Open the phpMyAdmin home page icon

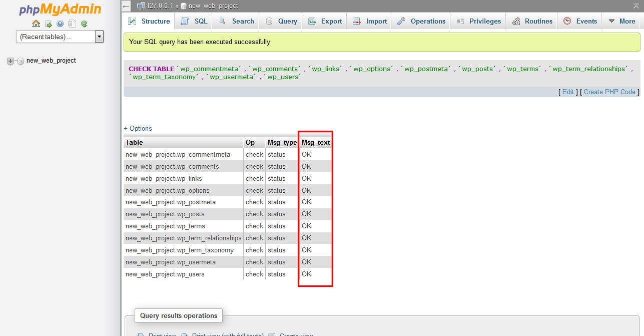pyautogui.click(x=36, y=24)
